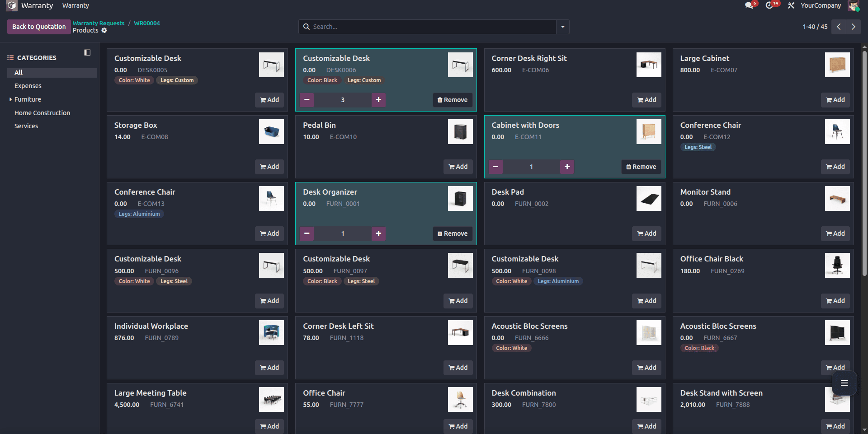Decrease quantity of Cabinet with Doors
This screenshot has width=868, height=434.
click(495, 167)
